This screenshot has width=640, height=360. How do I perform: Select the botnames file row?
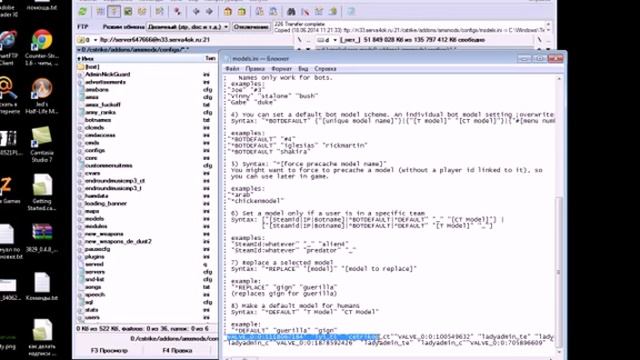click(147, 120)
